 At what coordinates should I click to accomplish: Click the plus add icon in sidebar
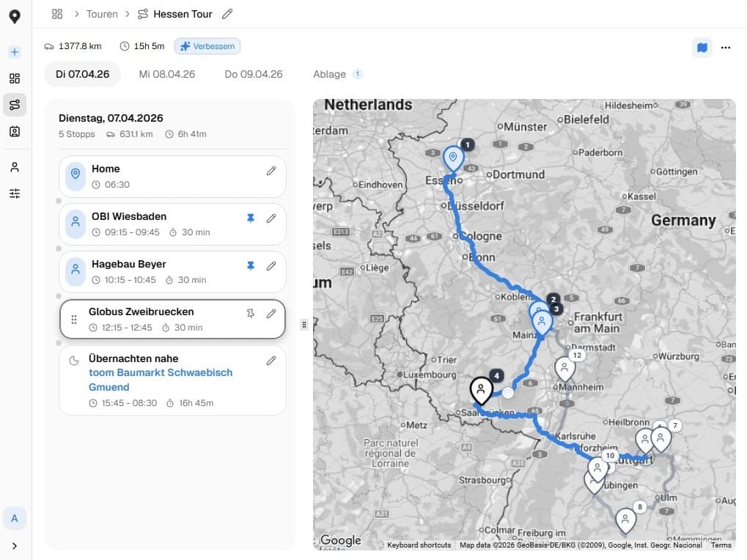[15, 52]
